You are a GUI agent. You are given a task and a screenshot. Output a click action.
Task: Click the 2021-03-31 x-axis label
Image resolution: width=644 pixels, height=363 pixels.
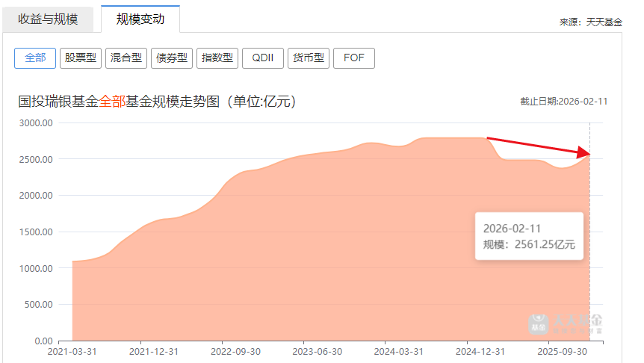(x=72, y=350)
